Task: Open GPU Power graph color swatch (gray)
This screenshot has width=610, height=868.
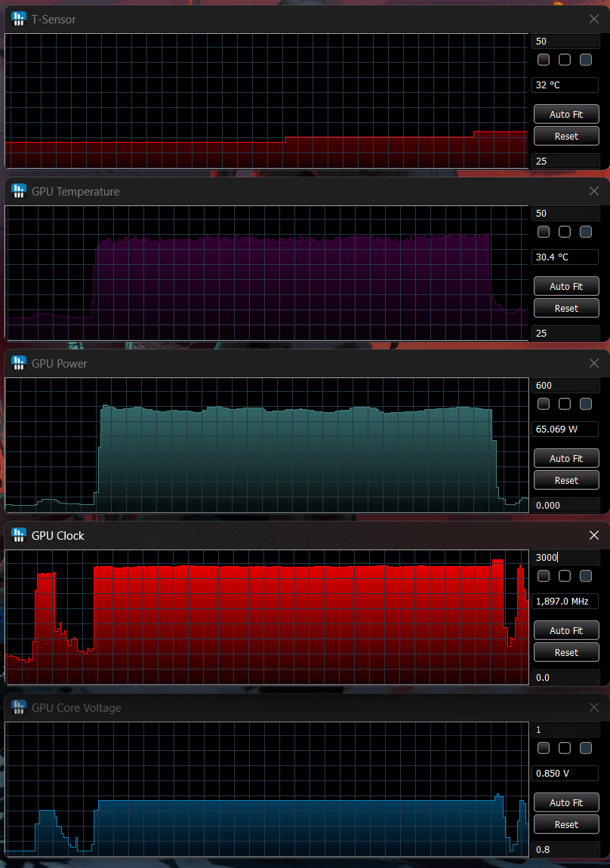Action: coord(544,404)
